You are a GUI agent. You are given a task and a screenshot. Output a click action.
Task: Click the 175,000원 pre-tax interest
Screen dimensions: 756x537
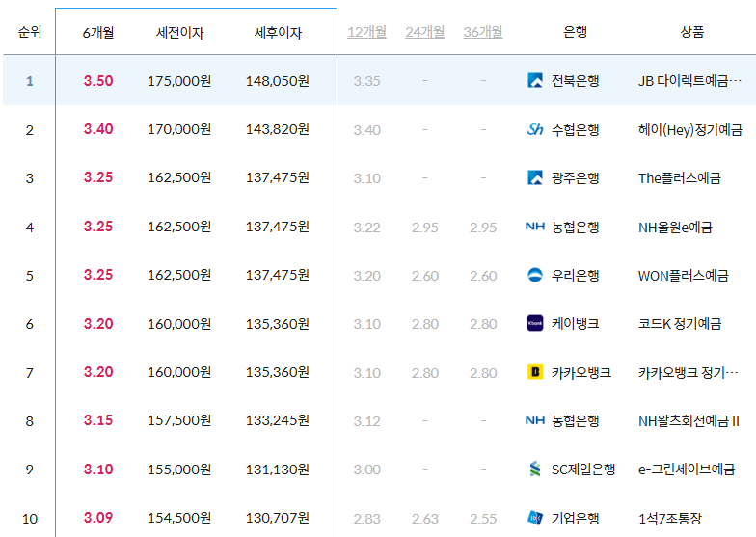point(179,81)
